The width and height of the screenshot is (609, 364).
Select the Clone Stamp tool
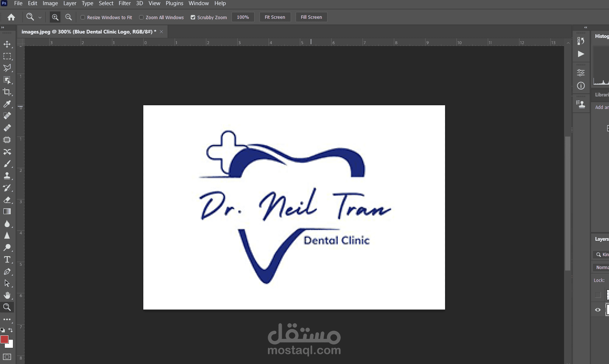7,176
